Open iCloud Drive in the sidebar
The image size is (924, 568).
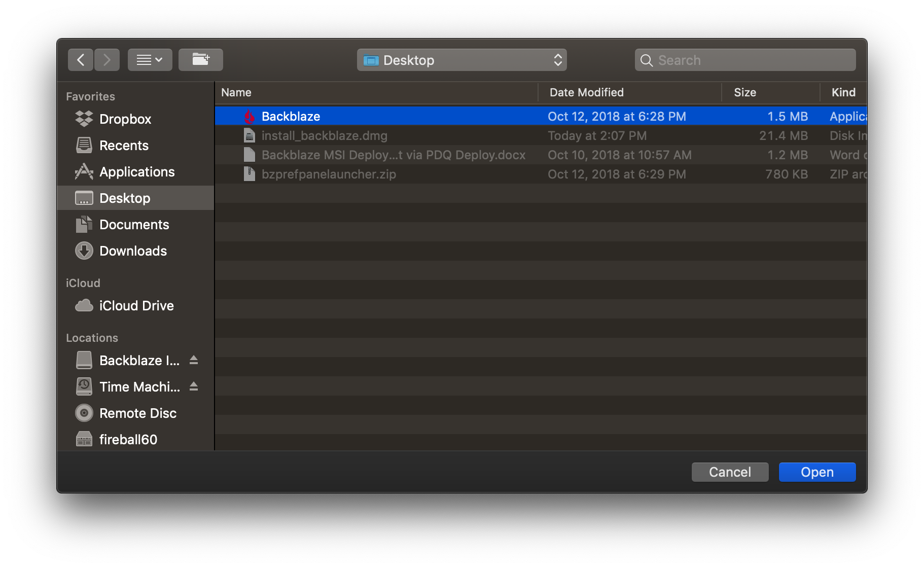coord(136,305)
